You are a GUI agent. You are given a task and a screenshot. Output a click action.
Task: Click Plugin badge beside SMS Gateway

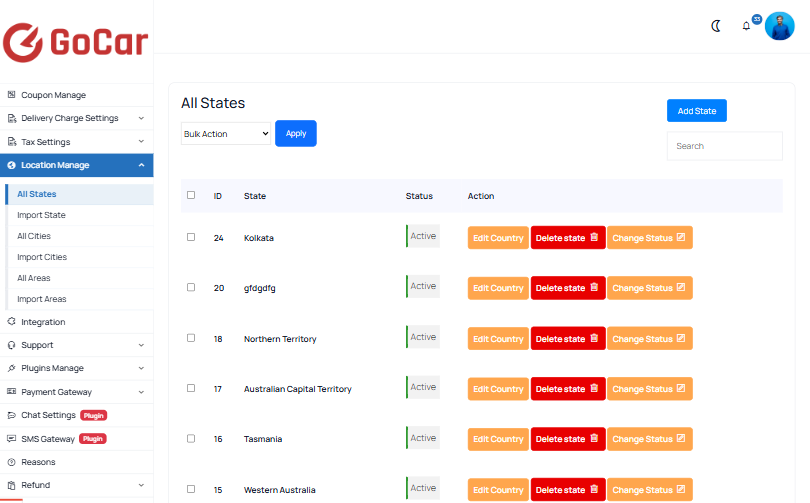click(93, 439)
